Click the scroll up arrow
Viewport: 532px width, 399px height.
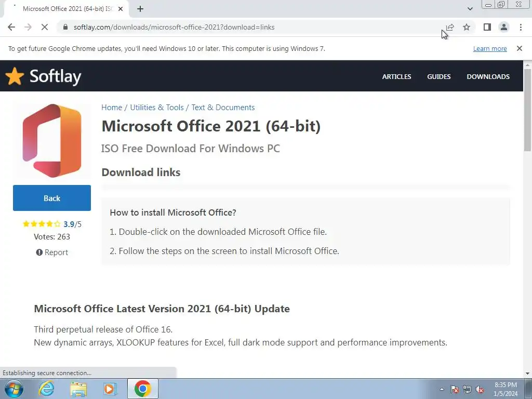pos(527,64)
